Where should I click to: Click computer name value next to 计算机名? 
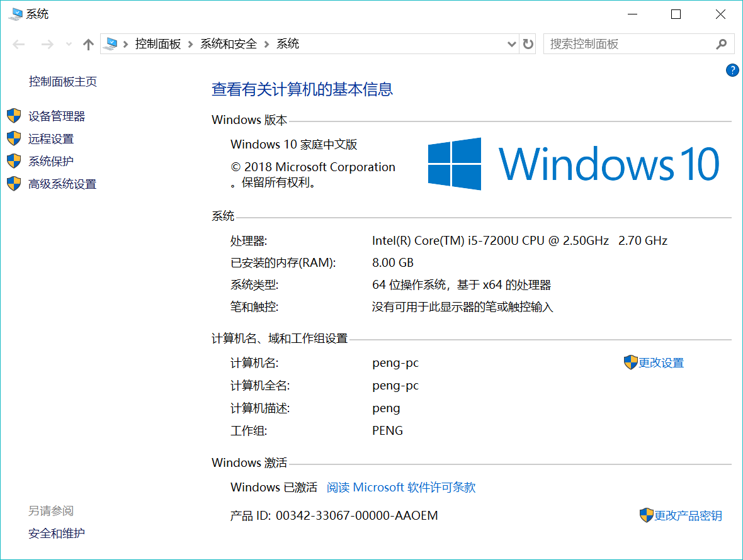(x=395, y=363)
